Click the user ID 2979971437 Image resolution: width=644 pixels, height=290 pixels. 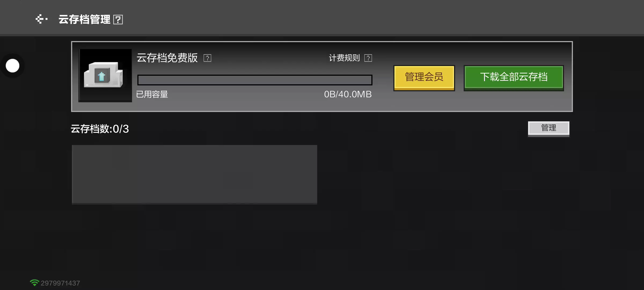pyautogui.click(x=60, y=283)
